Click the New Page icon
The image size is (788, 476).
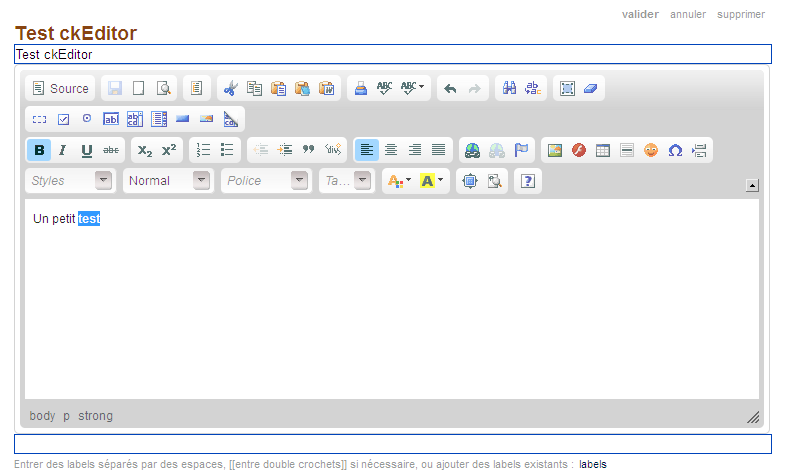click(x=139, y=88)
